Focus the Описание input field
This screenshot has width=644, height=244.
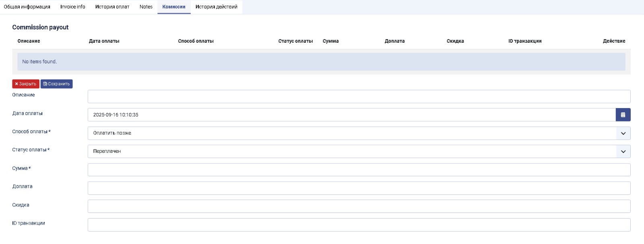tap(359, 97)
